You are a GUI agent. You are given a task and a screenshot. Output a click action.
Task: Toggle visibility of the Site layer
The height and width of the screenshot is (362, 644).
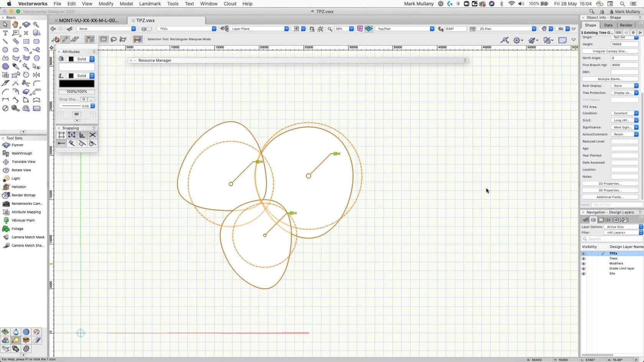click(x=584, y=274)
